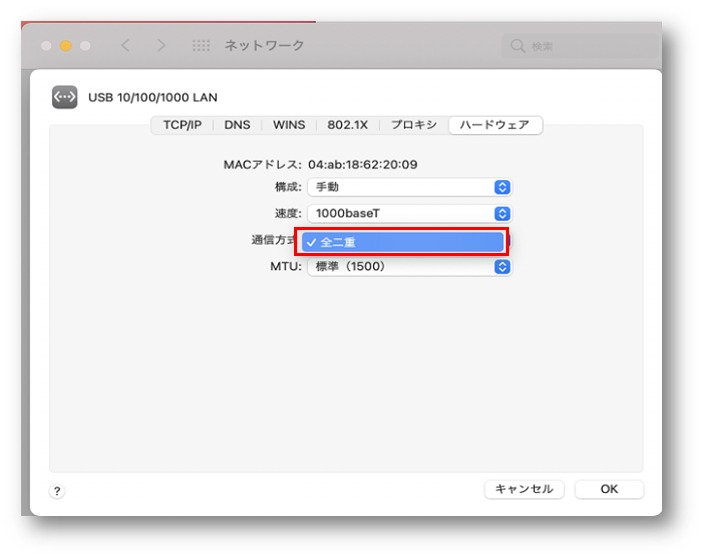Click the MACアドレス label

262,165
